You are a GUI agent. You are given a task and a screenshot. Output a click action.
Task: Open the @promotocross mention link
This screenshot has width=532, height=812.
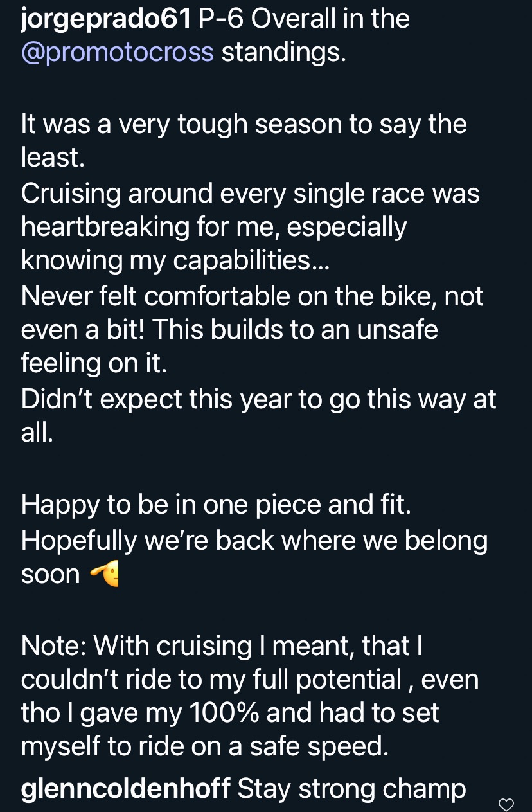(117, 52)
